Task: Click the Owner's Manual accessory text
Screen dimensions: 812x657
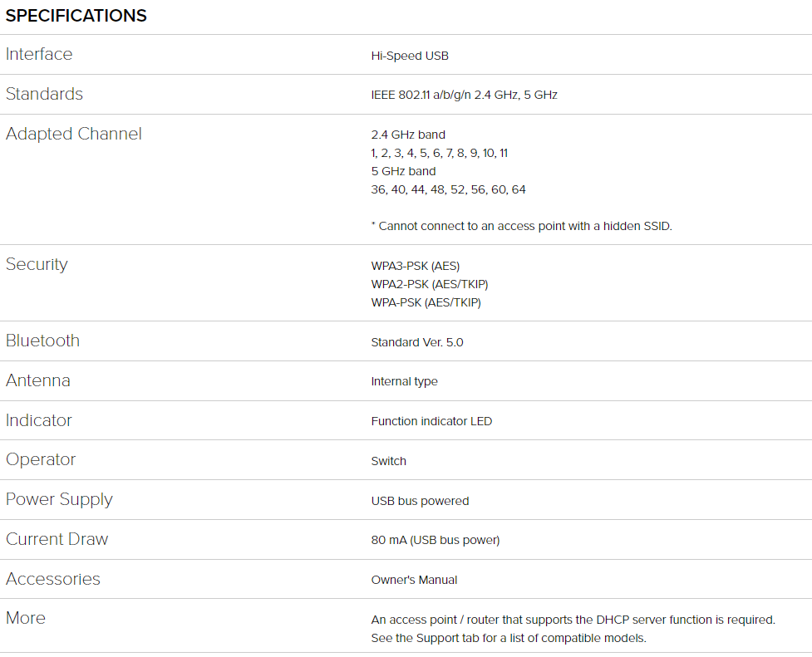Action: click(414, 580)
